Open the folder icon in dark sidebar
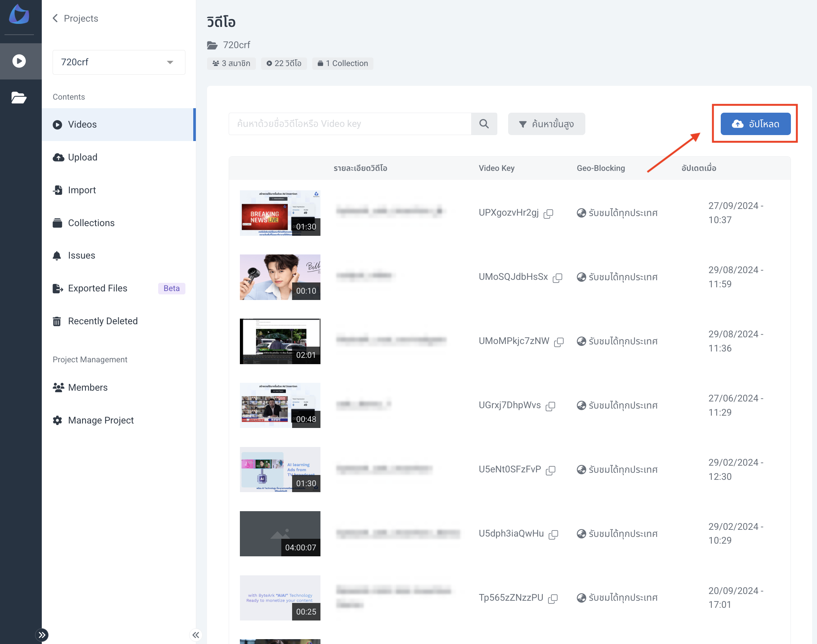This screenshot has width=817, height=644. click(19, 98)
